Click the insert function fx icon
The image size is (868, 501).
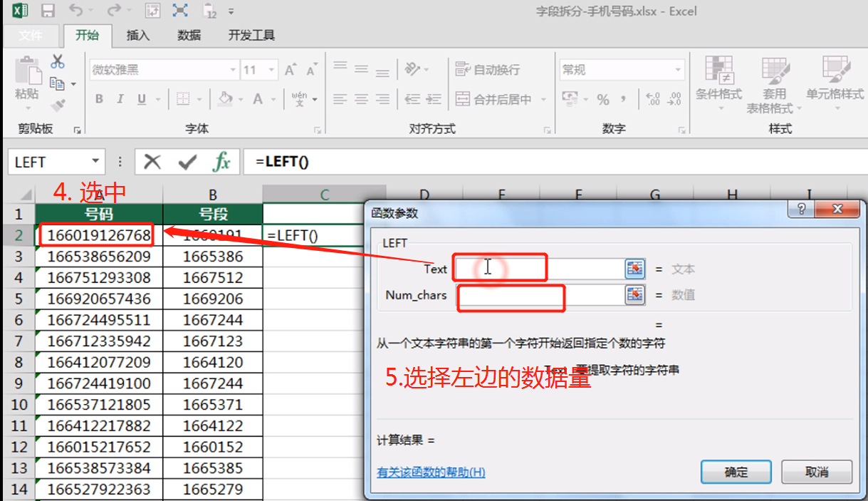[x=222, y=162]
